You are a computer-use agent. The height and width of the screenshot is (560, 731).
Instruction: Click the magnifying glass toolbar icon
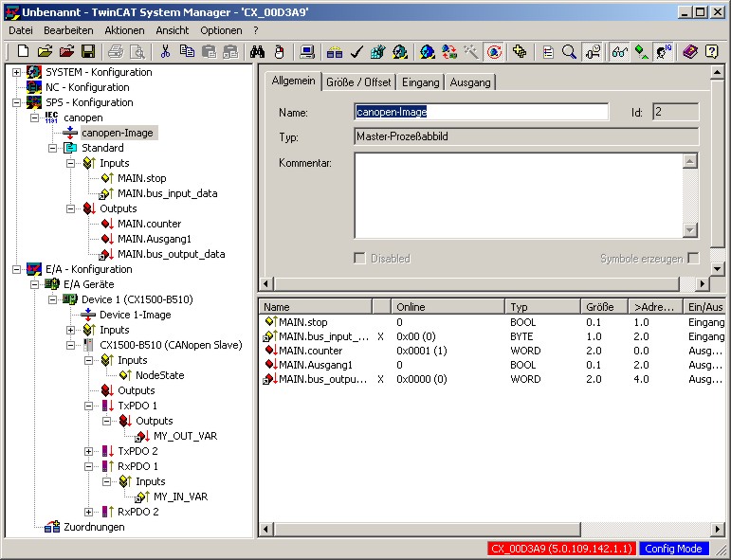[569, 51]
